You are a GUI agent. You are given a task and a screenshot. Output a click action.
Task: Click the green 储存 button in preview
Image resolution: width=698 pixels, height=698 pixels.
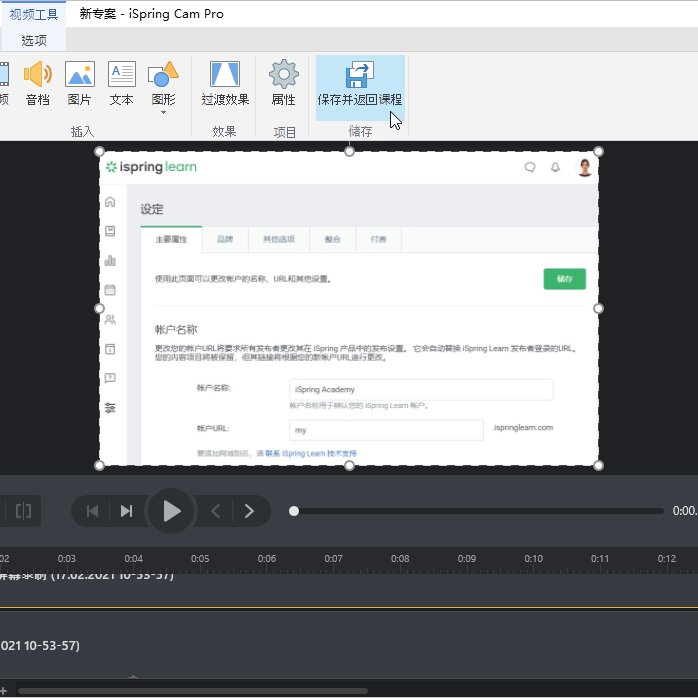564,279
